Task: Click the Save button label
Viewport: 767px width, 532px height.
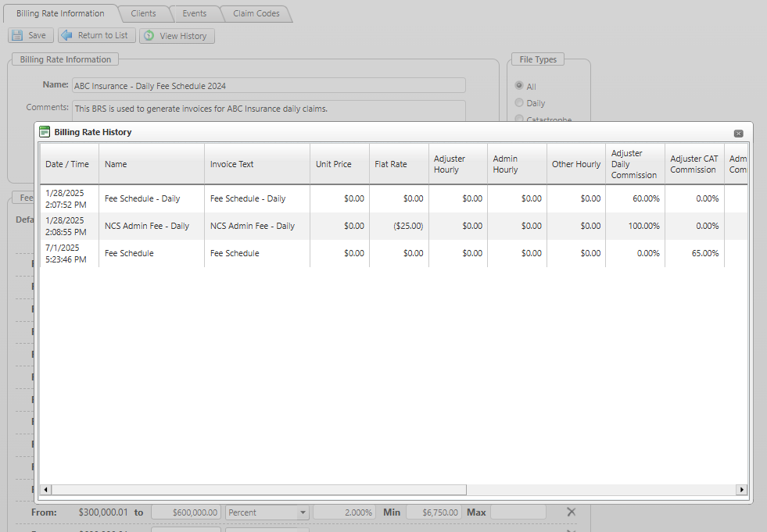Action: coord(38,35)
